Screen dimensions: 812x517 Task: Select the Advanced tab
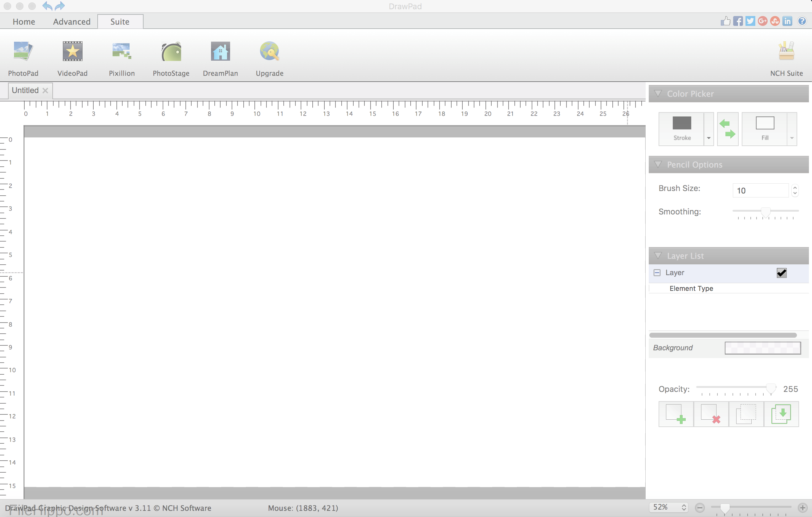71,21
